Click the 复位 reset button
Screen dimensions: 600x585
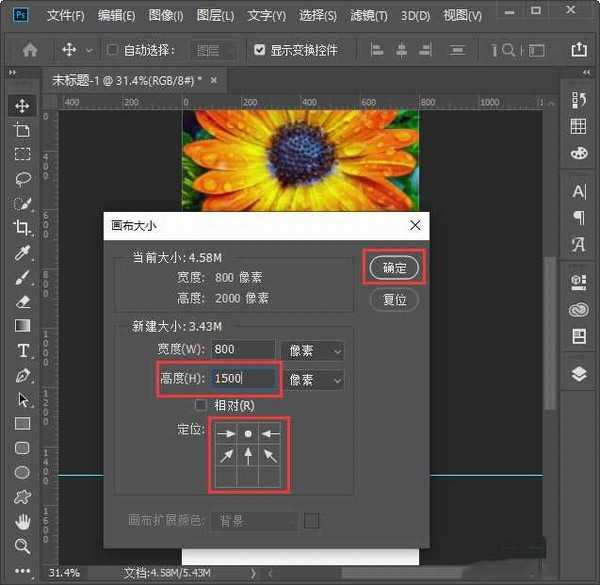point(394,299)
